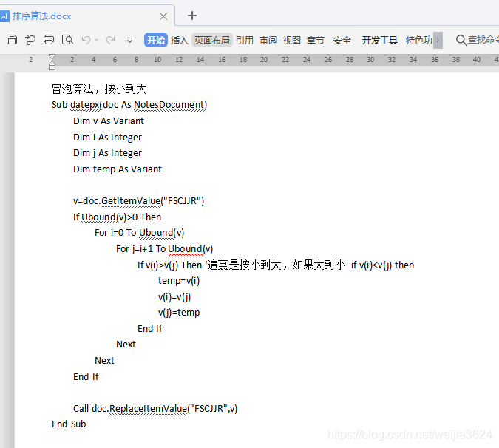Open the Print Preview icon
This screenshot has width=499, height=448.
(x=67, y=40)
